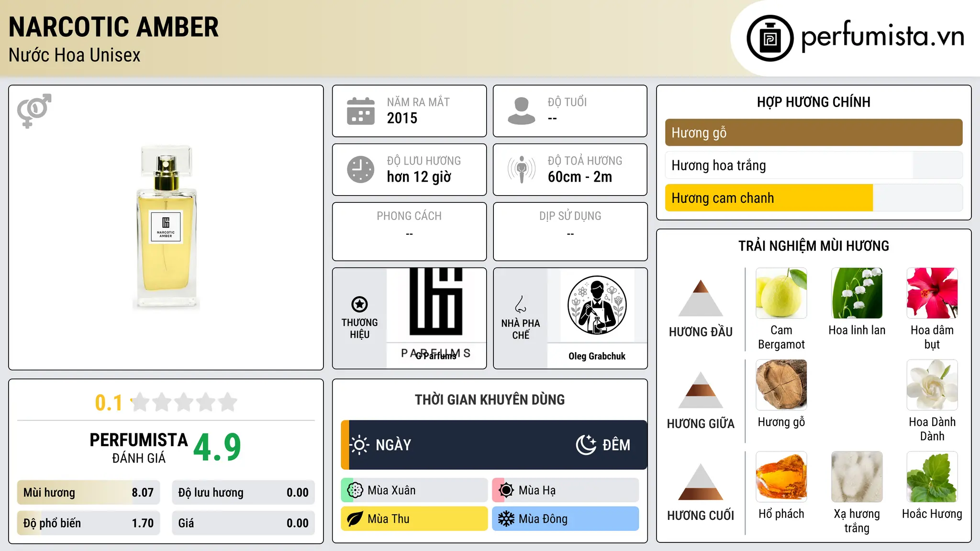Click the perfumista.vn perfume bottle logo

pos(770,38)
